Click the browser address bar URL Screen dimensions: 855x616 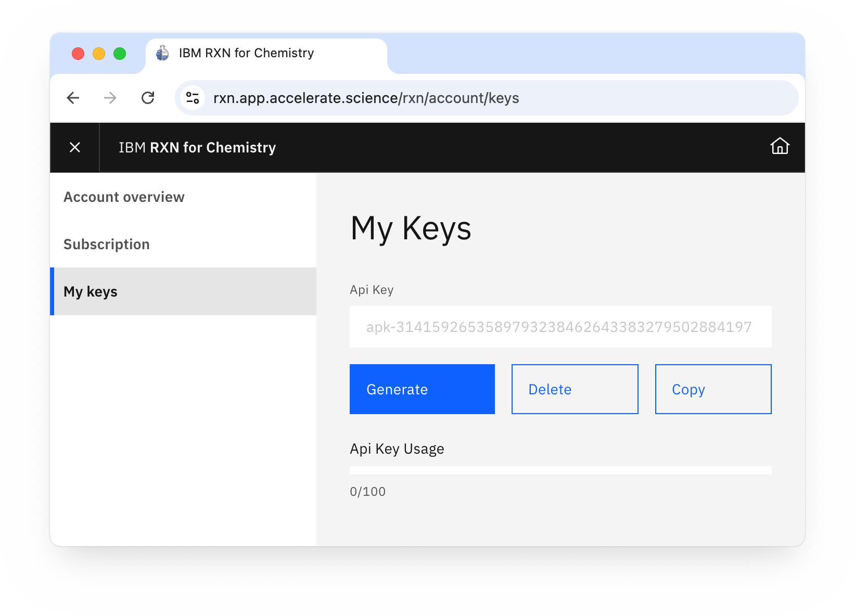coord(366,98)
